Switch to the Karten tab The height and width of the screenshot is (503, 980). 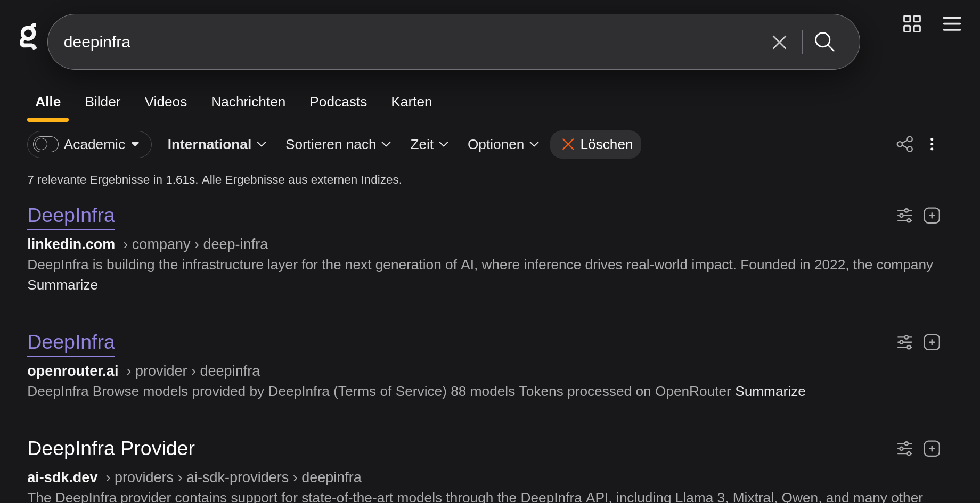tap(412, 102)
